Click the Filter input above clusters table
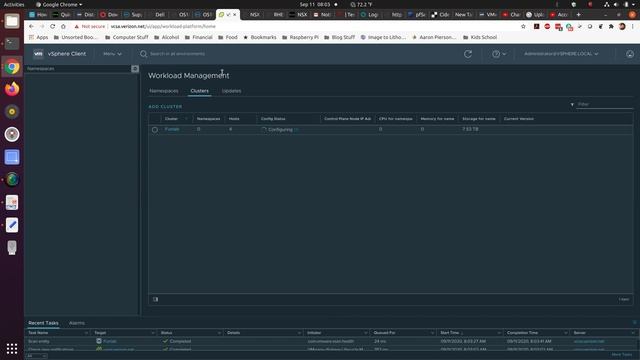Screen dimensions: 640x360 pyautogui.click(x=605, y=104)
